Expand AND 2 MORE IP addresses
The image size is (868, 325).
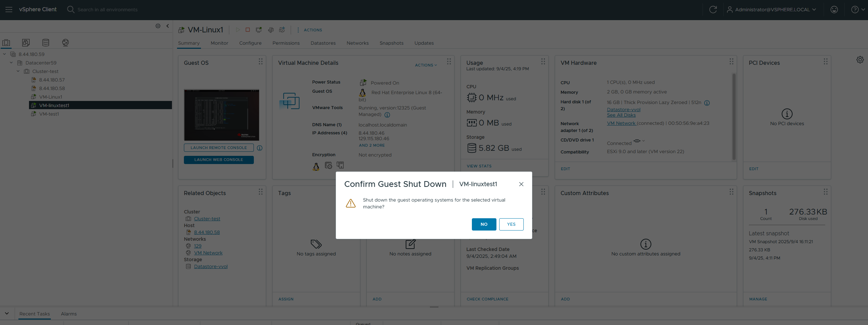(x=372, y=145)
